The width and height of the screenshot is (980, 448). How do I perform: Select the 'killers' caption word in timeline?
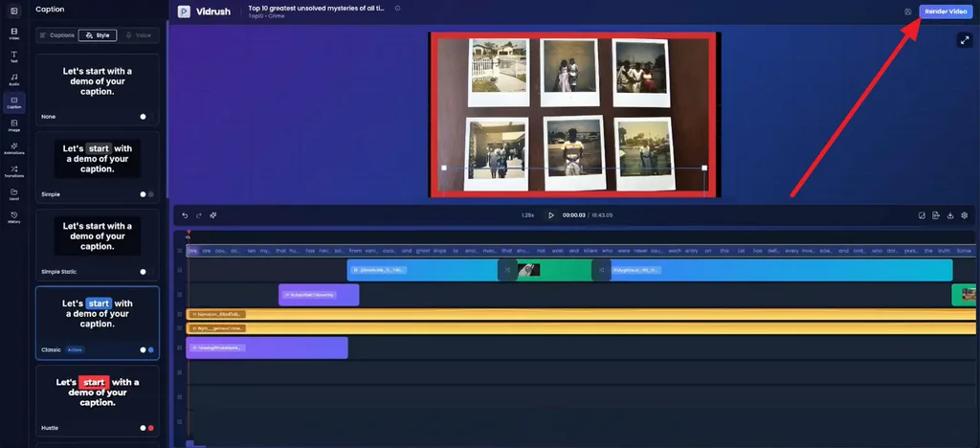(x=590, y=251)
